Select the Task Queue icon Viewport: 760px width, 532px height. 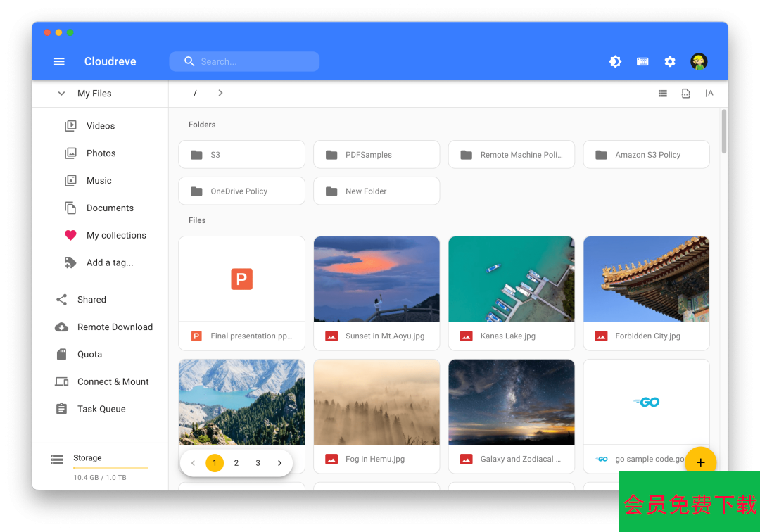pos(62,409)
